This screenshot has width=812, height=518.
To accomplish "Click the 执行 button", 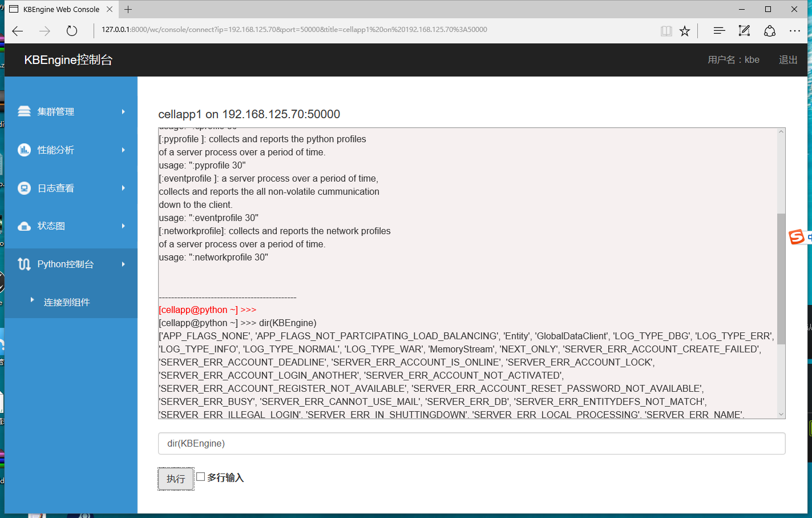I will tap(176, 479).
